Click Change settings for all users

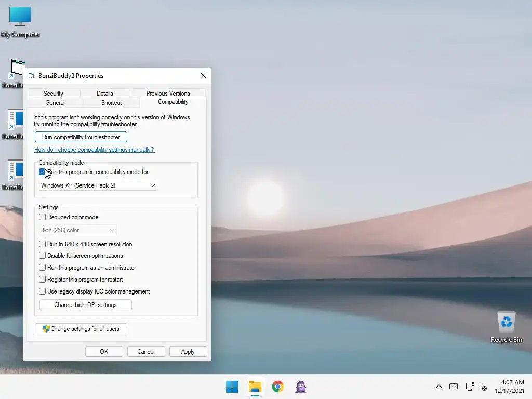81,329
